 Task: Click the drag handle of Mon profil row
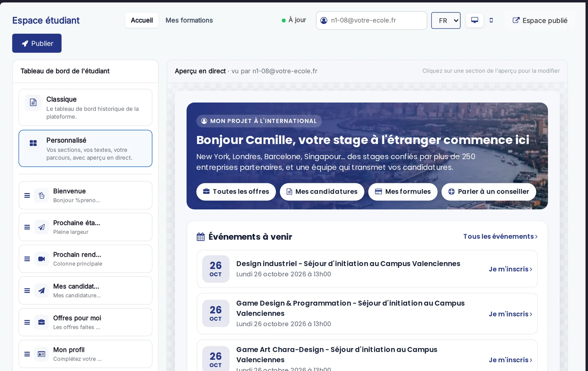pyautogui.click(x=27, y=354)
